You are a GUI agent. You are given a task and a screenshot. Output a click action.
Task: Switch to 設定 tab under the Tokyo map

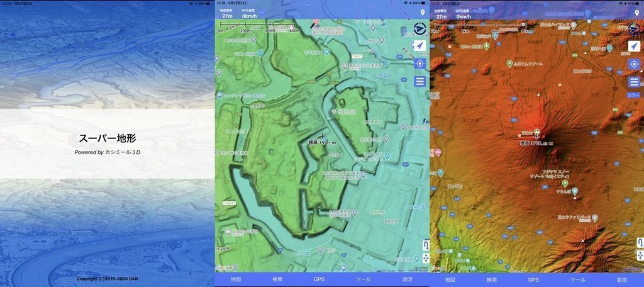408,279
